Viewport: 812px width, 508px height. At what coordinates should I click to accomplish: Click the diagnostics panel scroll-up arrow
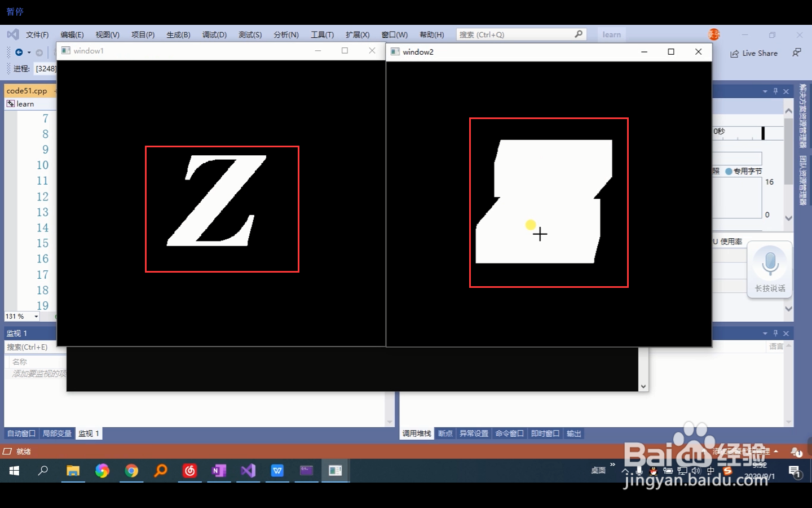789,111
